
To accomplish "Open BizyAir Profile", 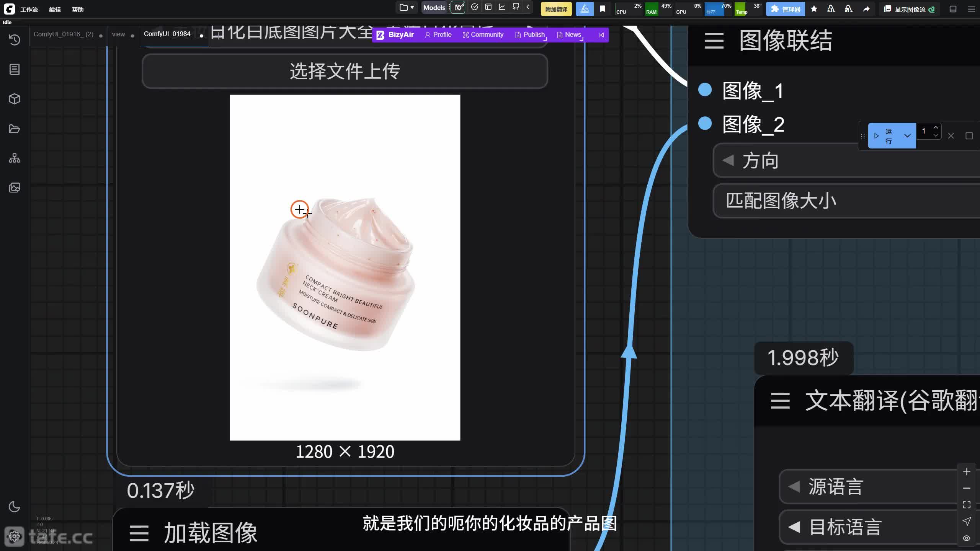I will point(438,35).
